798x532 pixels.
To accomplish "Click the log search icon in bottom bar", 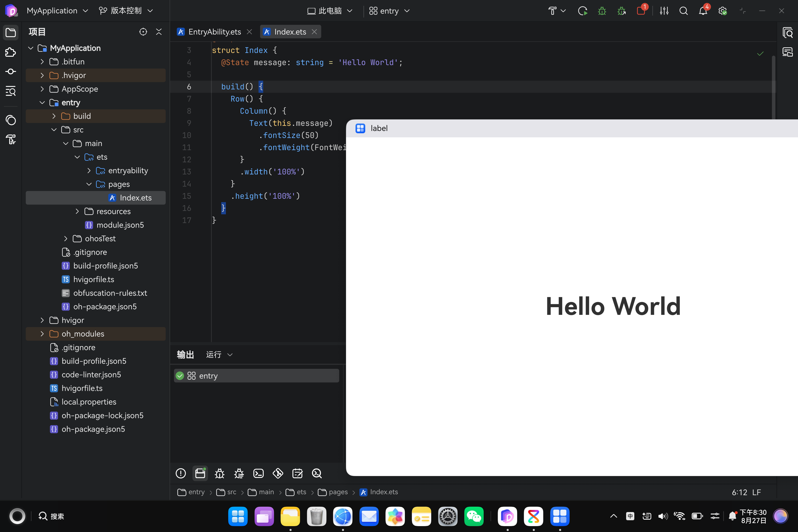I will tap(317, 473).
